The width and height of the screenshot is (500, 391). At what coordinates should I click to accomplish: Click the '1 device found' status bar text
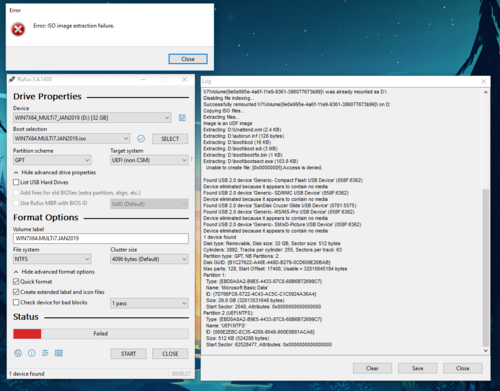click(27, 374)
